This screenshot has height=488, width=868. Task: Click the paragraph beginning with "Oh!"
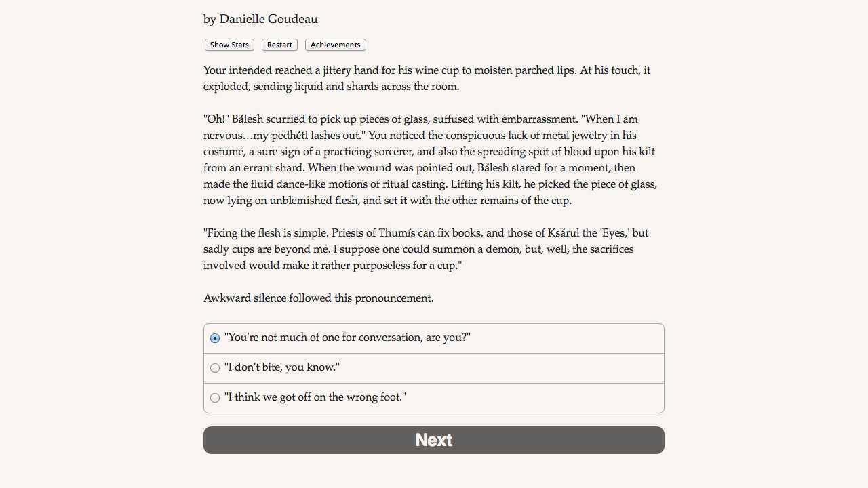click(x=430, y=160)
